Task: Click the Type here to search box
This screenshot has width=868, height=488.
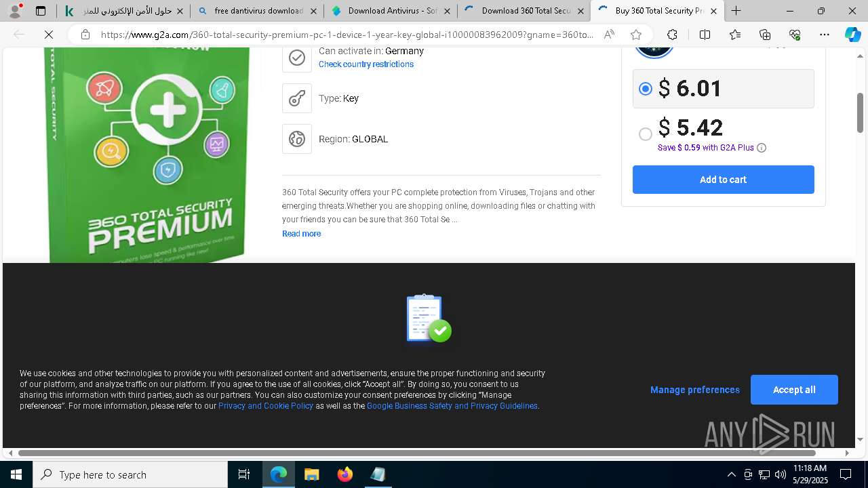Action: click(x=130, y=474)
